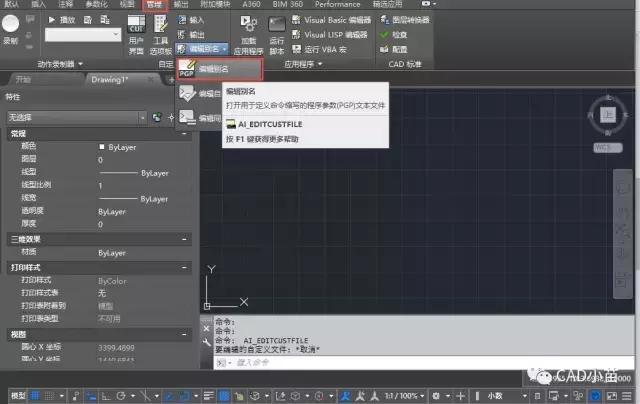Collapse the 打印样式 section
Viewport: 640px width, 404px height.
tap(184, 268)
